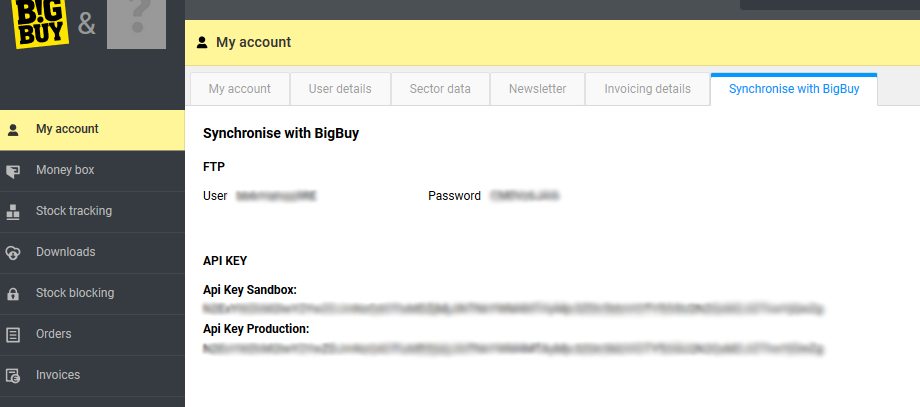Open the My account tab

(239, 89)
